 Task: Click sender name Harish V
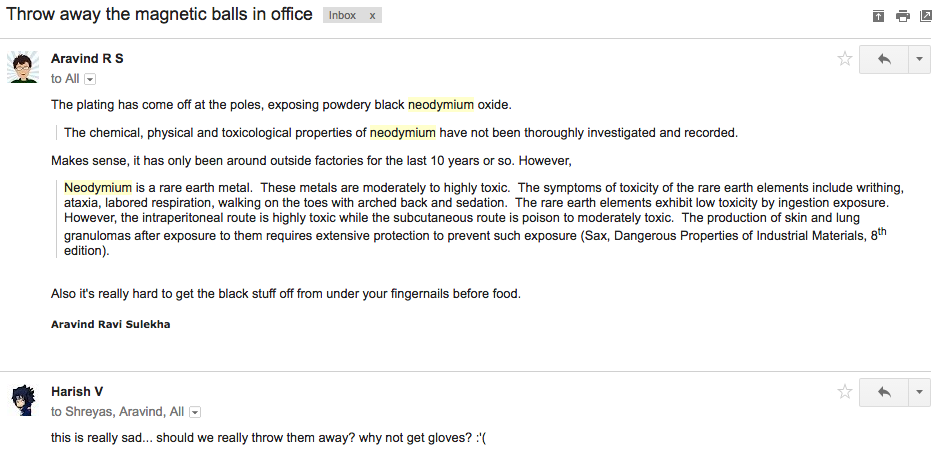(77, 392)
